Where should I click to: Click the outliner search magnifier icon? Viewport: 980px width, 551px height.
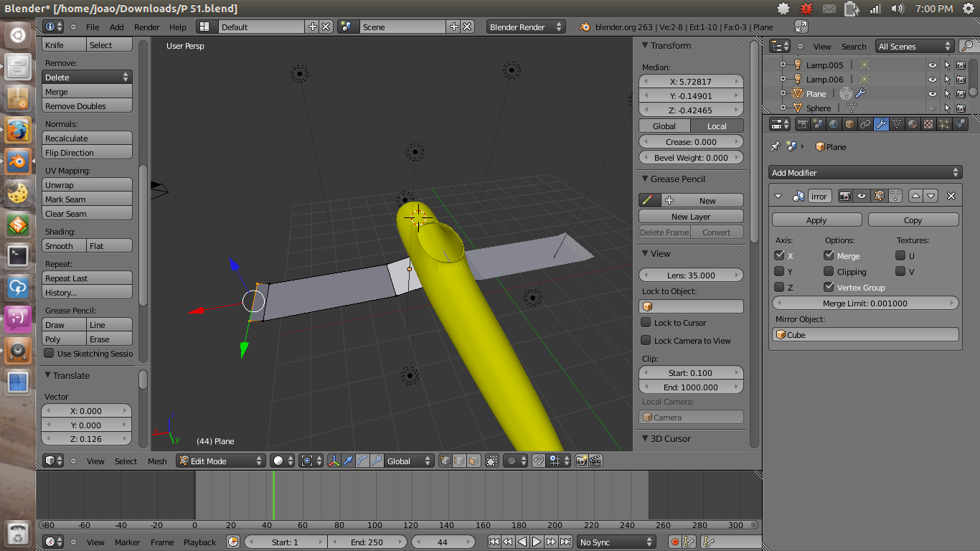click(967, 46)
